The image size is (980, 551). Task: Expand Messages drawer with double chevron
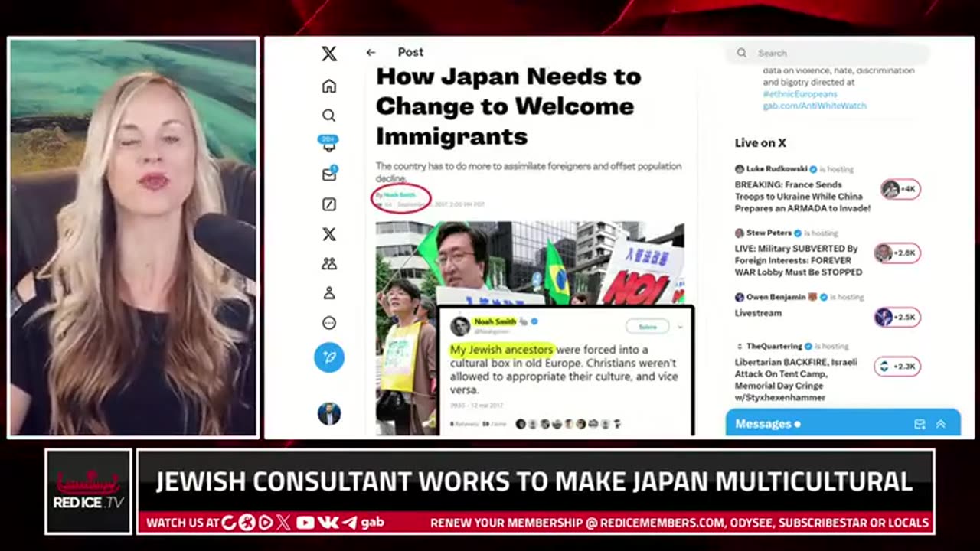pos(941,424)
